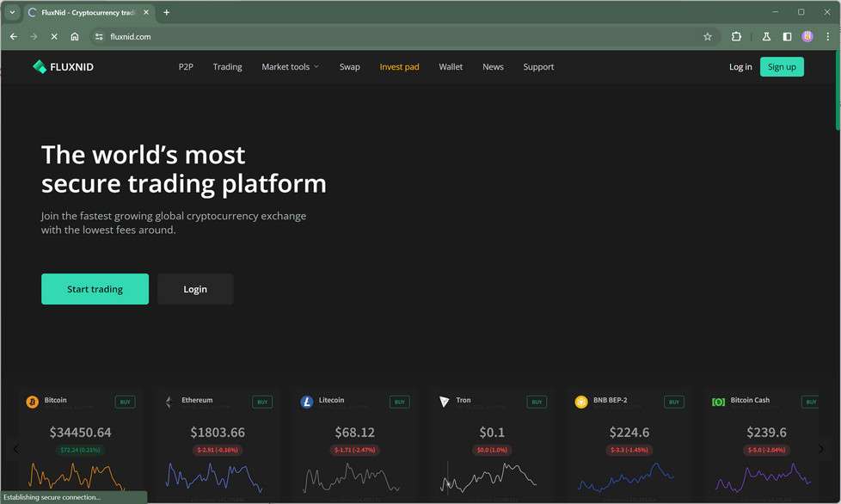The width and height of the screenshot is (841, 504).
Task: Open a new browser tab
Action: point(167,12)
